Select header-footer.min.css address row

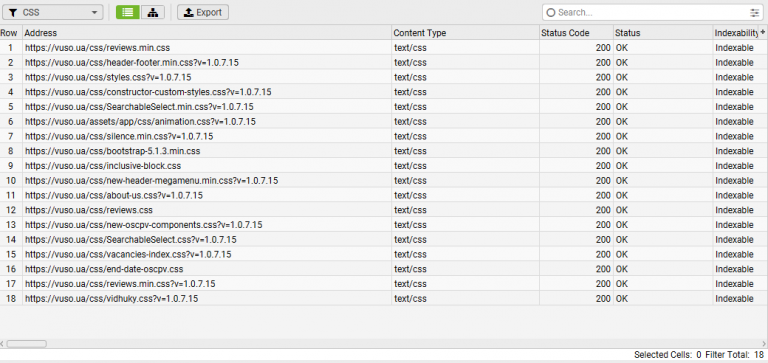coord(207,63)
